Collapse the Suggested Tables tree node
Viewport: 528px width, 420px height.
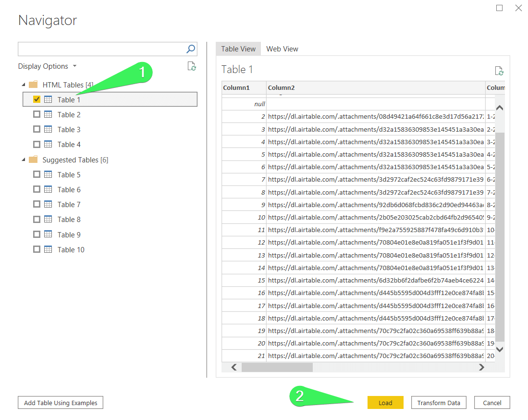tap(24, 160)
